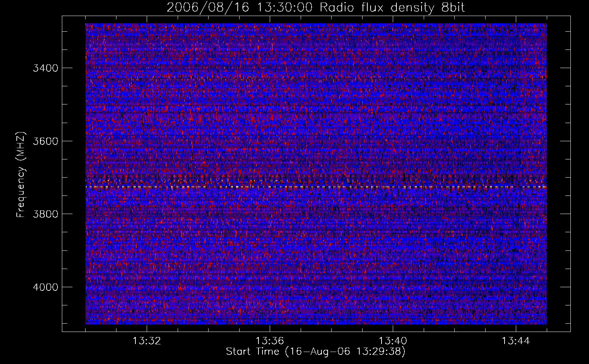Click the 3400 frequency tick label

(46, 68)
